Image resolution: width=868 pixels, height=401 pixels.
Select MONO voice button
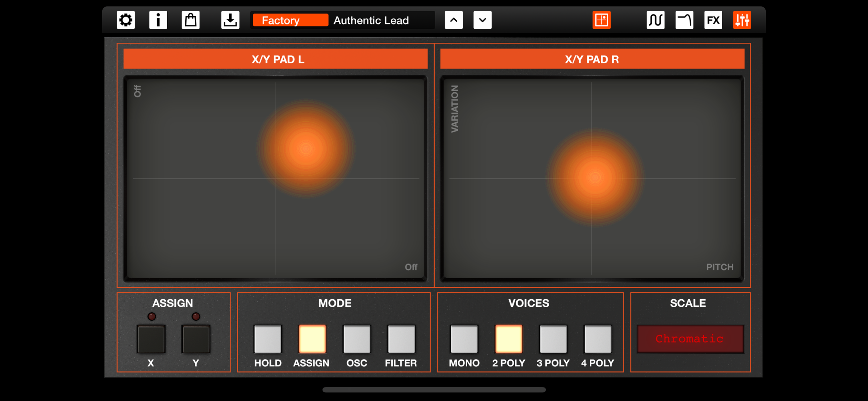coord(464,339)
